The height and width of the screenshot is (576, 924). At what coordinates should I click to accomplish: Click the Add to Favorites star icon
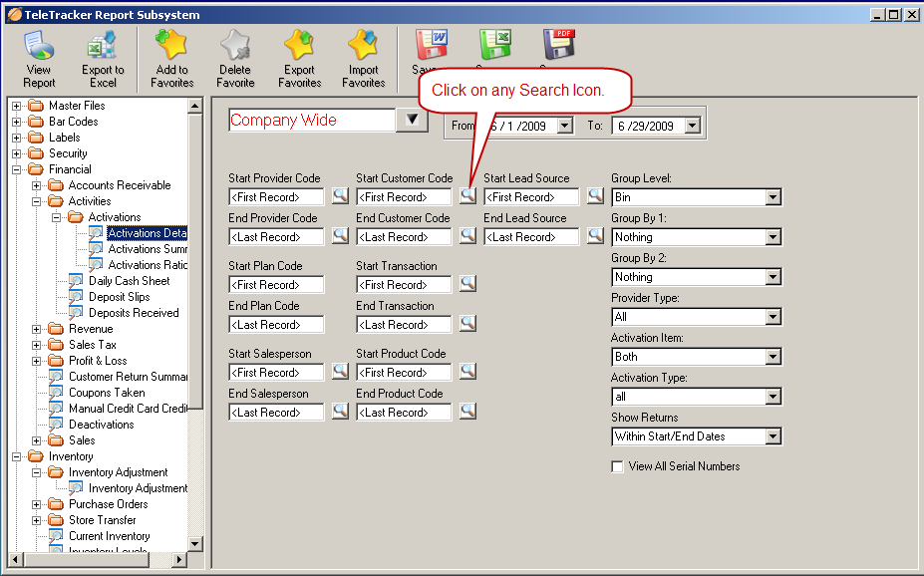point(171,58)
